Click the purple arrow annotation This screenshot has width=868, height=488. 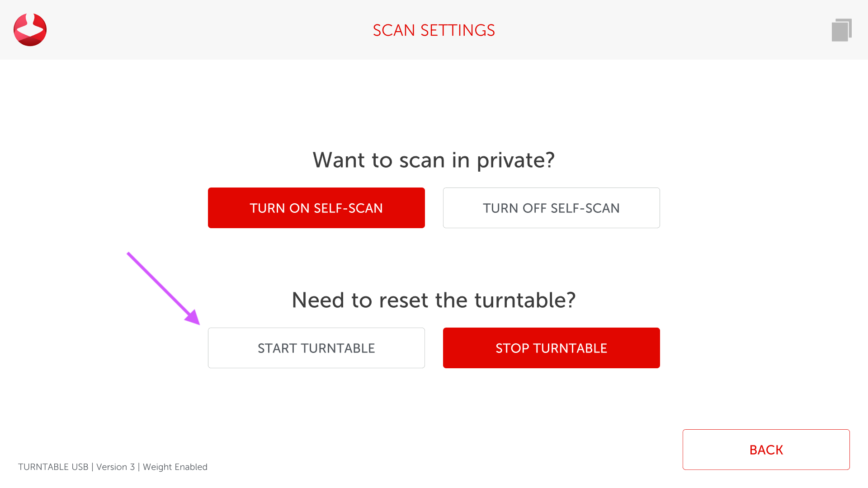(x=160, y=286)
